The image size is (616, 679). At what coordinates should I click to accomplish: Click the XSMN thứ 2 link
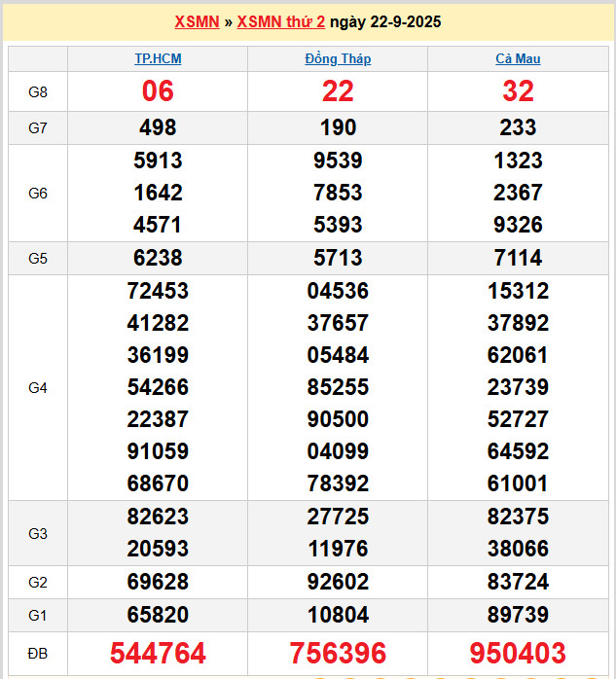(281, 21)
